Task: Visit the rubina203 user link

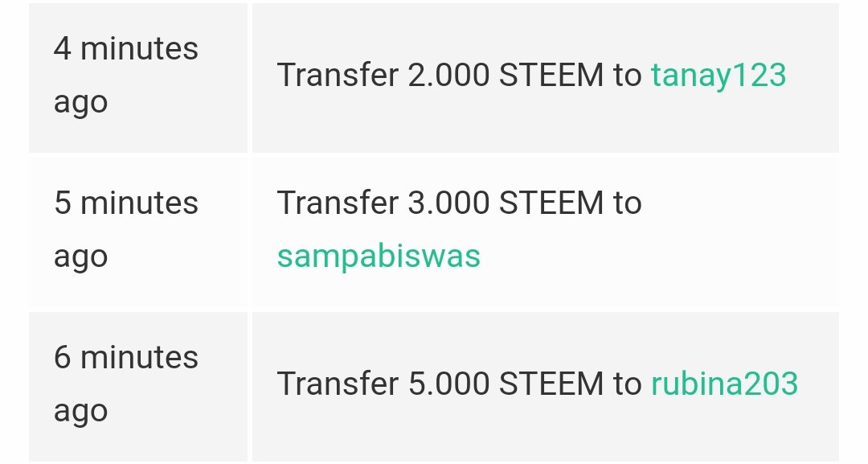Action: click(x=724, y=383)
